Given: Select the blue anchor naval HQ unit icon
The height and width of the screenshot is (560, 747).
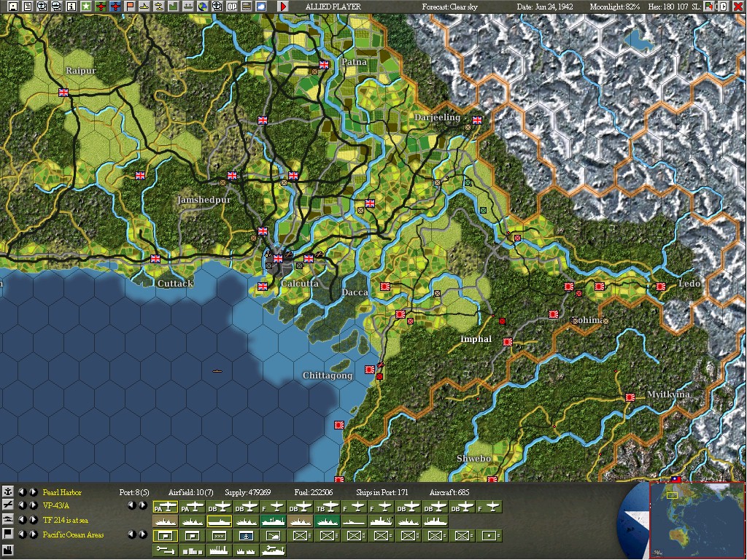Looking at the screenshot, I should coord(247,536).
